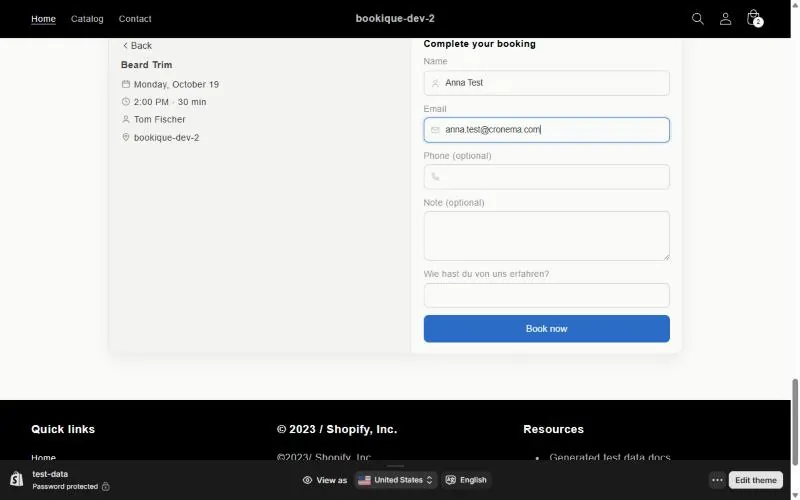This screenshot has height=500, width=800.
Task: Click the Note textarea resize handle
Action: tap(666, 257)
